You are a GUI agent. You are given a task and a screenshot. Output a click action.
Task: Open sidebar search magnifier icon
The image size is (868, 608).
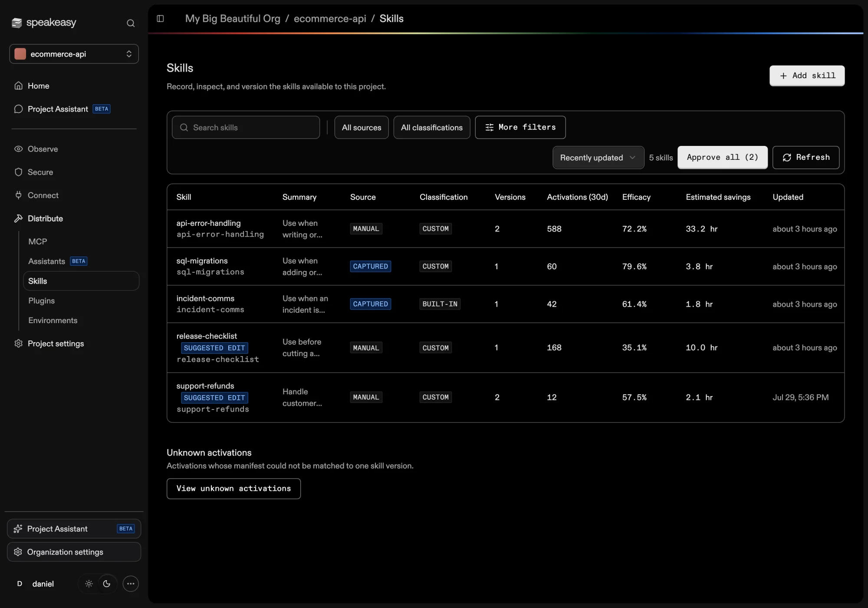[x=131, y=23]
